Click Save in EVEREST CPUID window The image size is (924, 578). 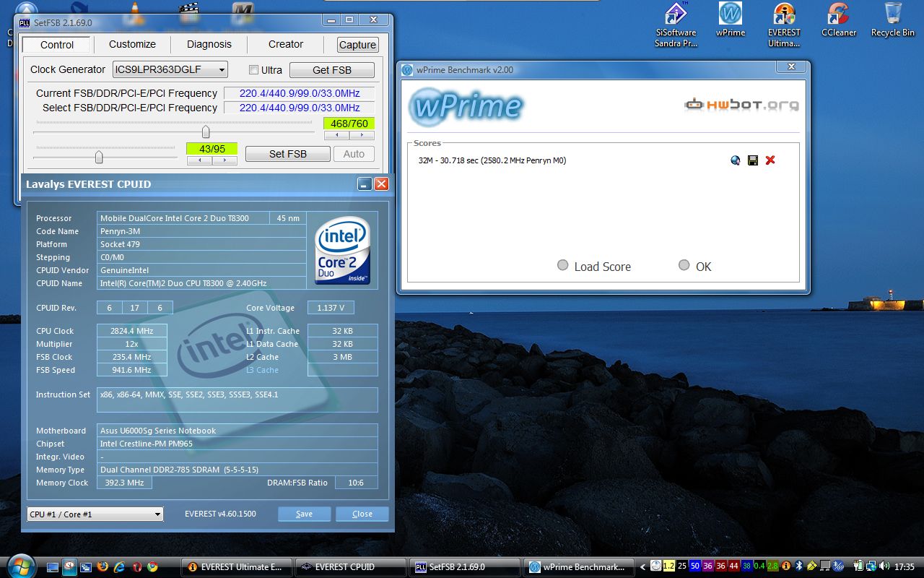coord(305,514)
